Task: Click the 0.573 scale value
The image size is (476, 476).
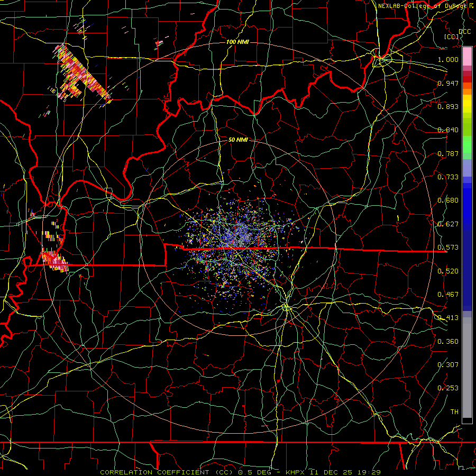Action: [x=448, y=248]
